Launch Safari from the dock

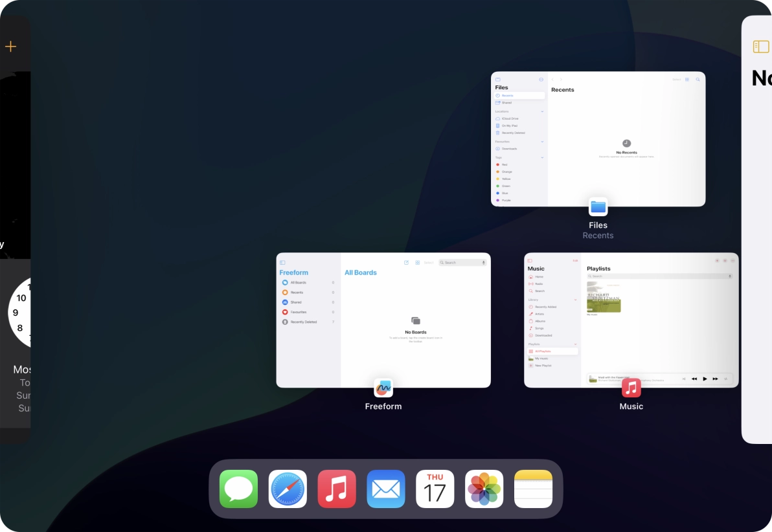[288, 489]
